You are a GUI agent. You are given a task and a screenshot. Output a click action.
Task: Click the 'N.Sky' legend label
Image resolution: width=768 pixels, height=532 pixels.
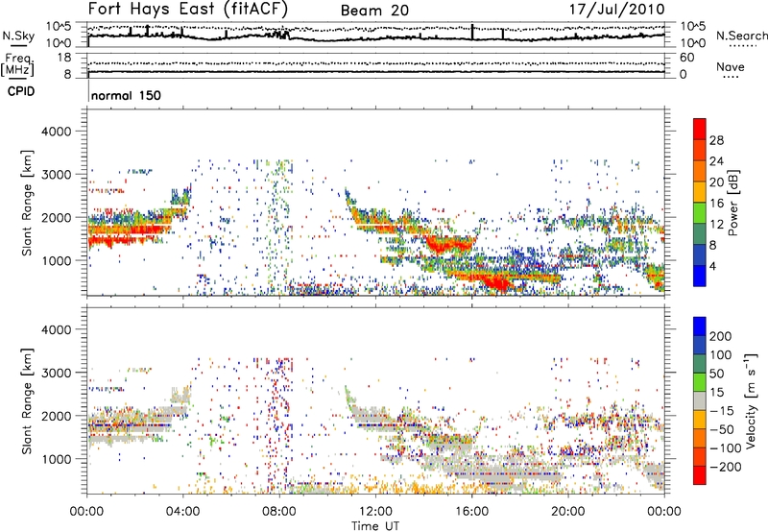coord(18,36)
